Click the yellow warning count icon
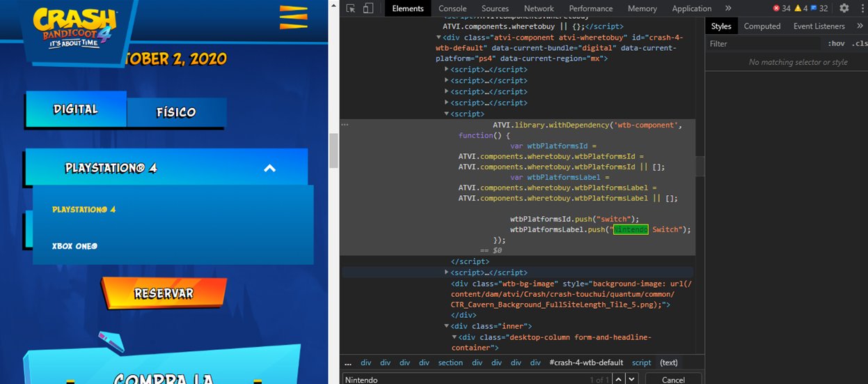 click(798, 8)
